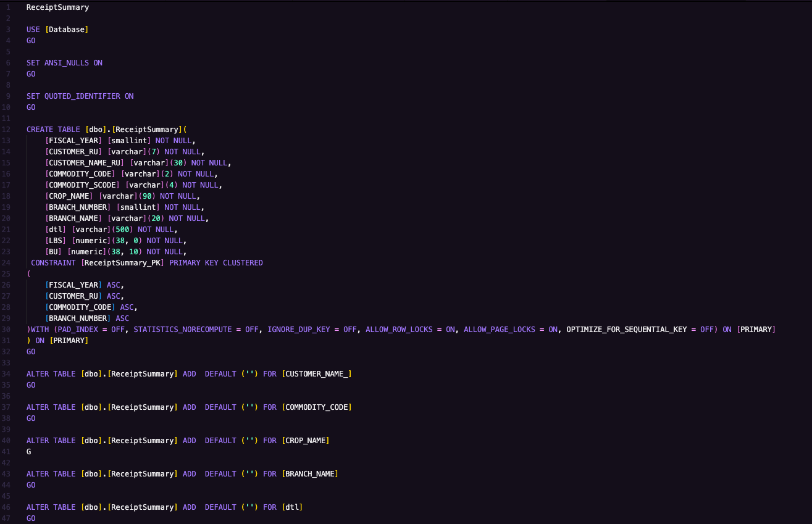This screenshot has width=812, height=524.
Task: Click the CONSTRAINT keyword on line 24
Action: coord(53,263)
